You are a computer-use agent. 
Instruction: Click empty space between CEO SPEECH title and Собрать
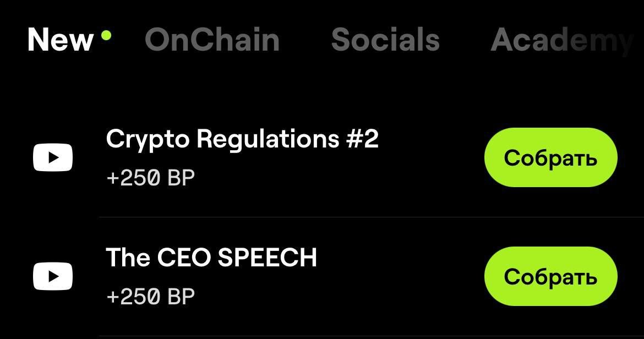pyautogui.click(x=402, y=276)
